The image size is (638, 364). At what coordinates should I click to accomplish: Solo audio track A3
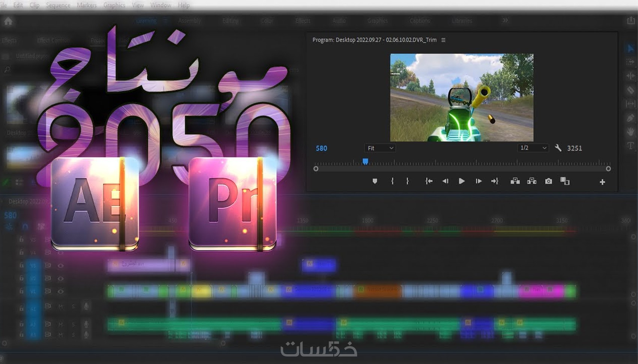(73, 334)
